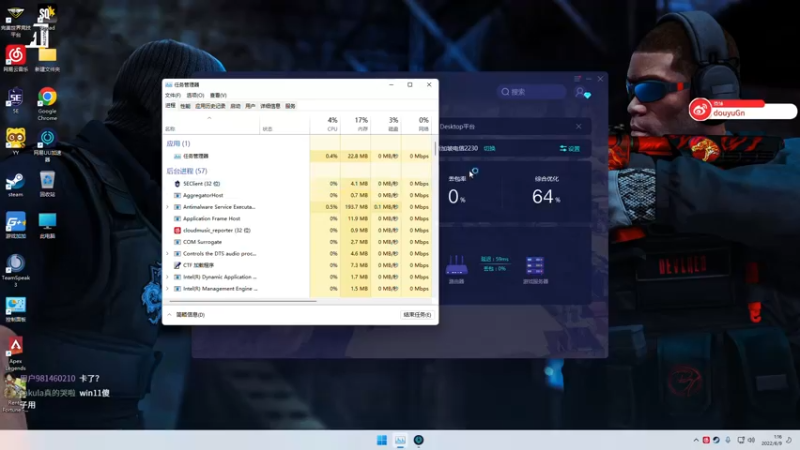Open the 查看(V) menu in Task Manager
This screenshot has width=800, height=450.
218,95
